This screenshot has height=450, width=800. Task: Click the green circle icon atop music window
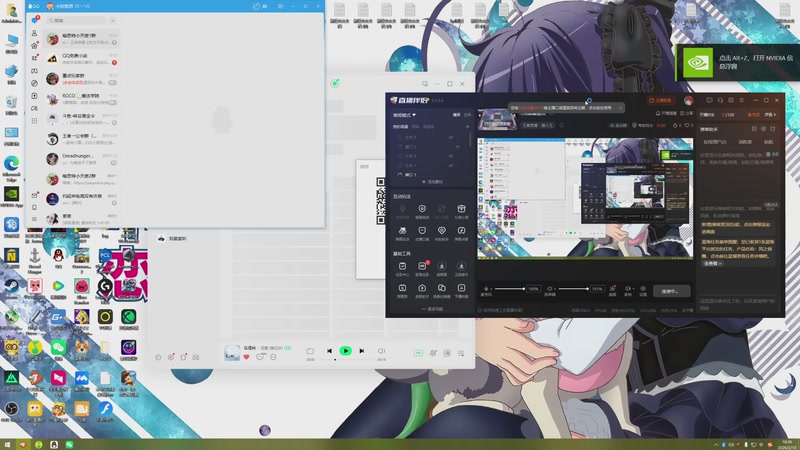335,83
